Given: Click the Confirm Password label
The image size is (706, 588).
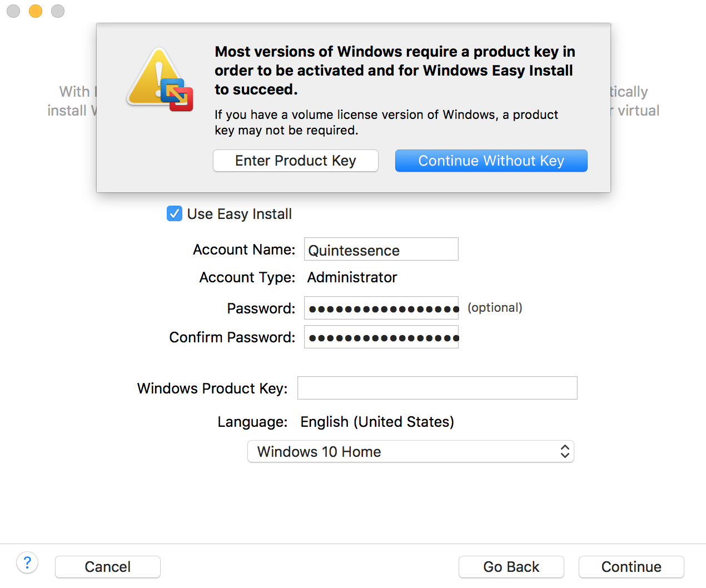Looking at the screenshot, I should (232, 337).
